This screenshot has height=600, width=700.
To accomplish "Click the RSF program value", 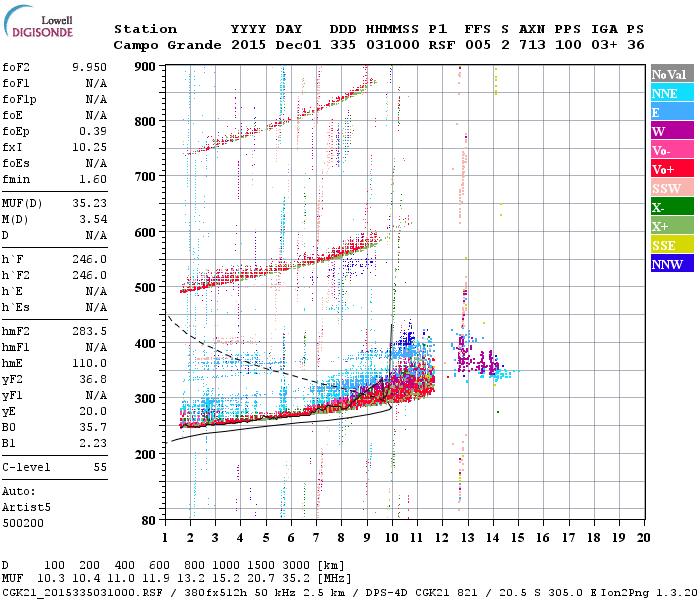I will click(442, 45).
